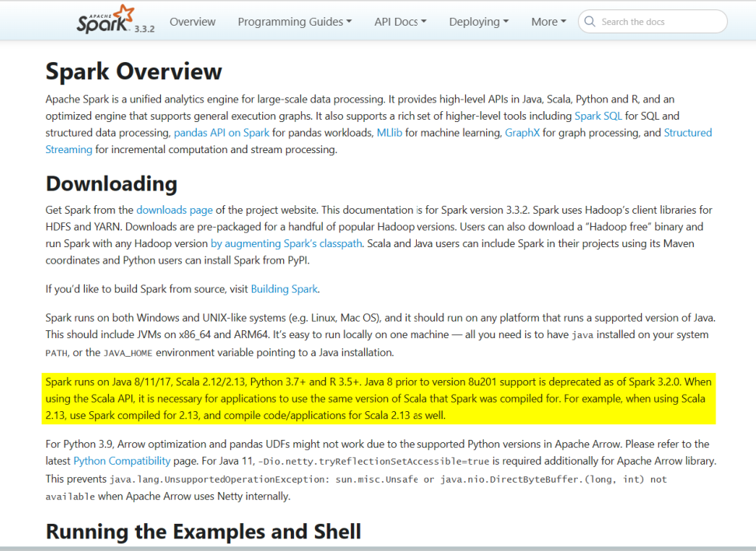Click the -Dio.netty.tryReflectionSetAccessible=true code text
This screenshot has width=756, height=551.
[x=373, y=462]
